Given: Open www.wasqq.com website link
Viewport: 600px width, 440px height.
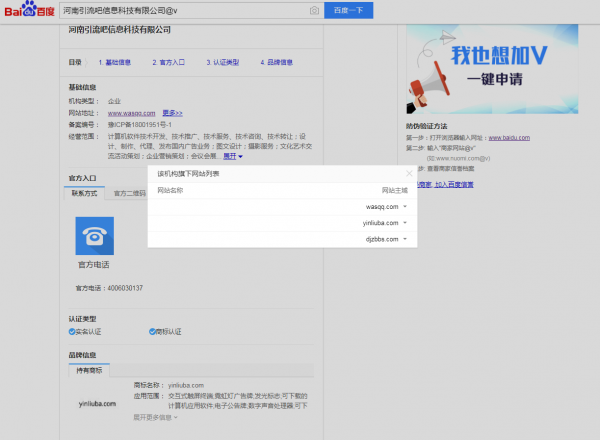Looking at the screenshot, I should pyautogui.click(x=132, y=113).
